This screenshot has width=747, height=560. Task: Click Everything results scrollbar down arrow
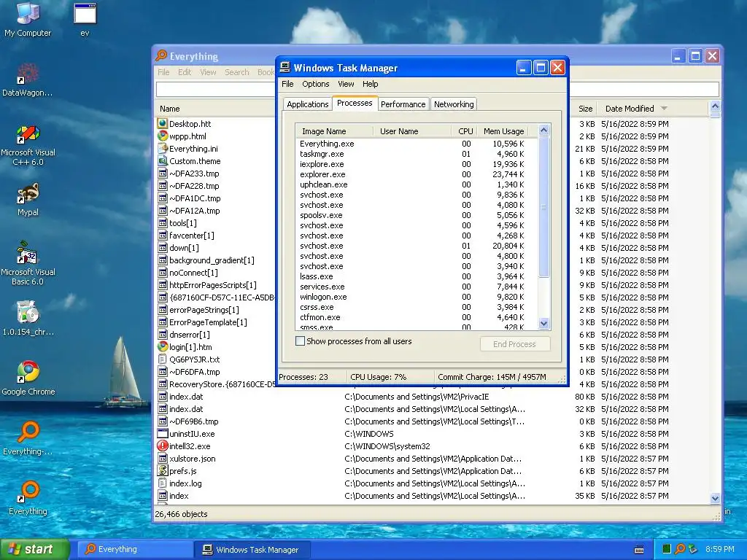pos(715,499)
